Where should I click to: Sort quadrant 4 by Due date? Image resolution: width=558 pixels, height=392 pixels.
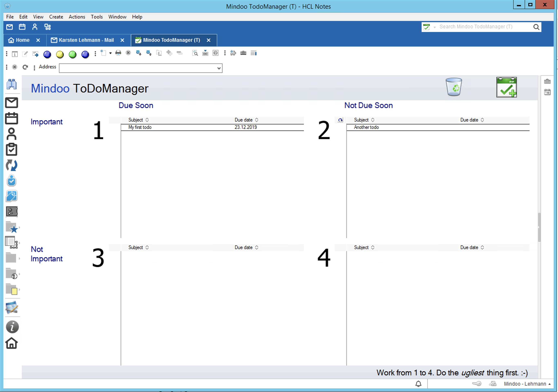click(x=472, y=247)
